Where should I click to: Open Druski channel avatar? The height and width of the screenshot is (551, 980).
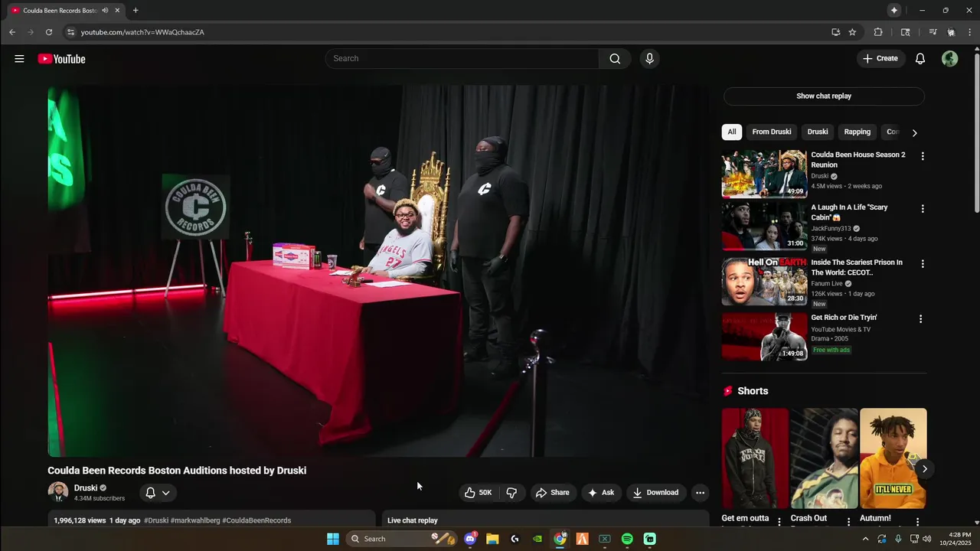(58, 492)
